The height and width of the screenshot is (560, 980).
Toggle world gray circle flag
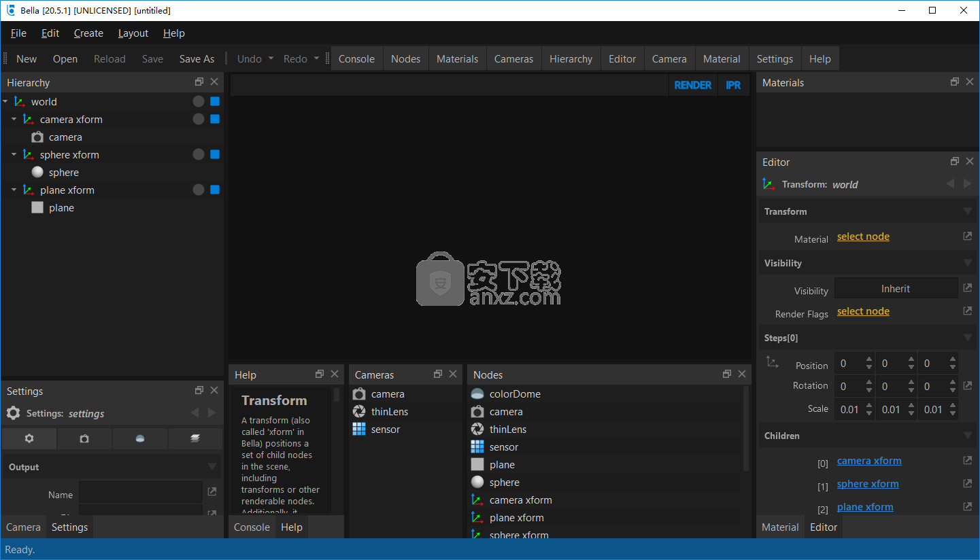click(198, 101)
